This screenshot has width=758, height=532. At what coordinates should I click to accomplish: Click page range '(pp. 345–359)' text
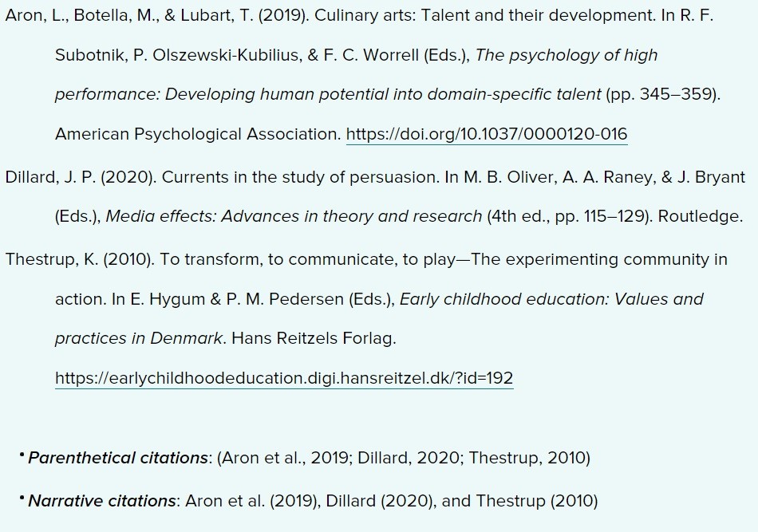click(663, 94)
